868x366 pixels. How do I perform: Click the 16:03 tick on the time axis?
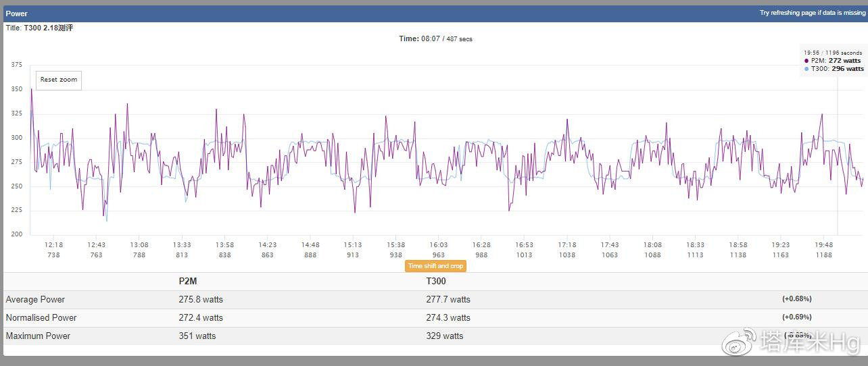pyautogui.click(x=439, y=245)
